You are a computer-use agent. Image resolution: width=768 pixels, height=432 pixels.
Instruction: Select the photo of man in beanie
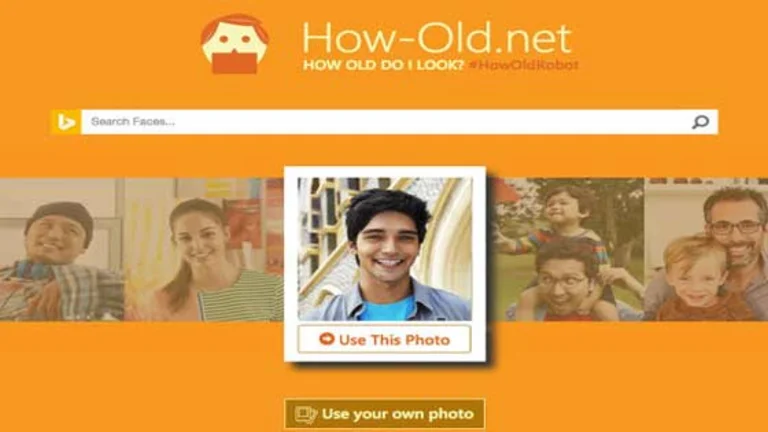(x=62, y=249)
